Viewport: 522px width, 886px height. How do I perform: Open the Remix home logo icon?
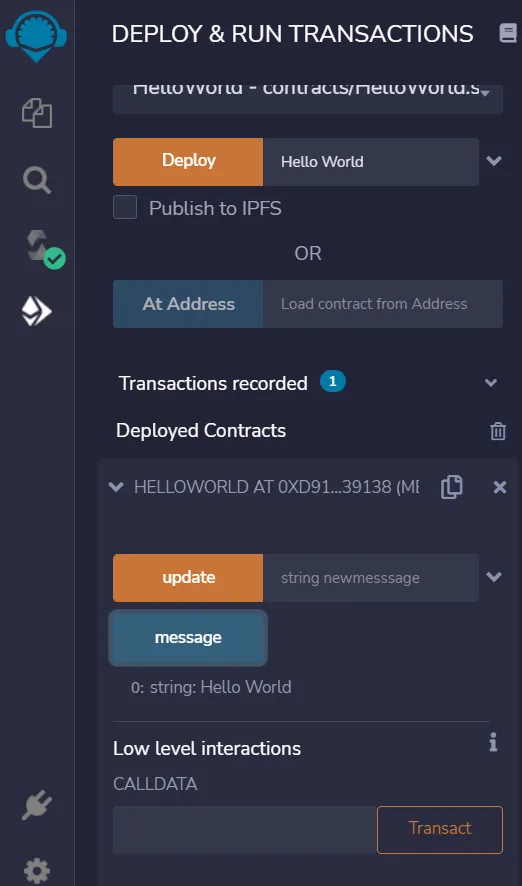click(37, 35)
